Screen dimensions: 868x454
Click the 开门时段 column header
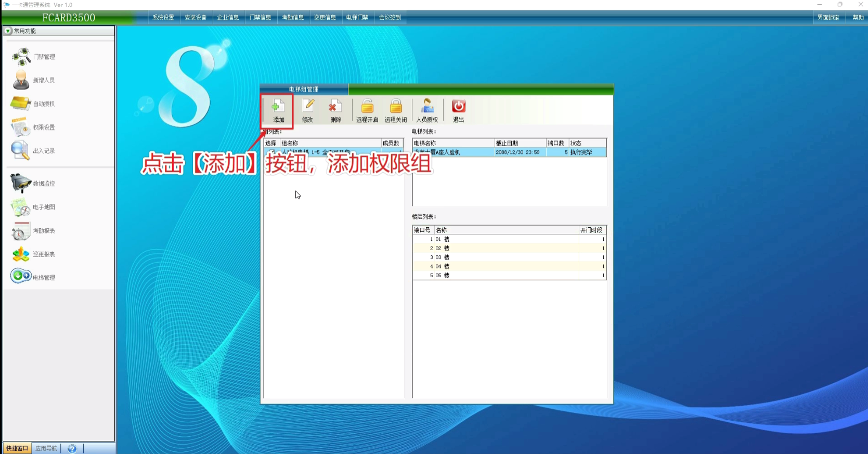(592, 230)
